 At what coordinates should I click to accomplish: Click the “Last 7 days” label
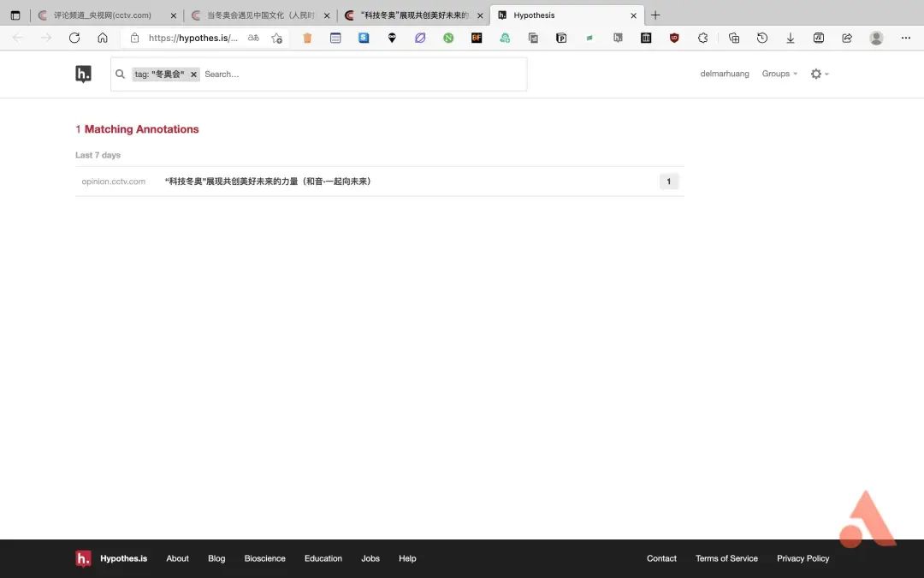(98, 155)
